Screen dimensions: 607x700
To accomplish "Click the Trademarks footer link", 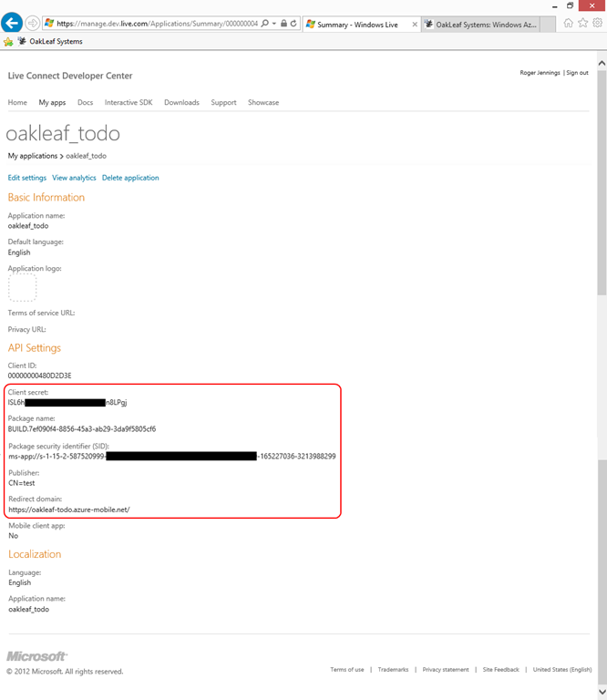I will [x=393, y=670].
